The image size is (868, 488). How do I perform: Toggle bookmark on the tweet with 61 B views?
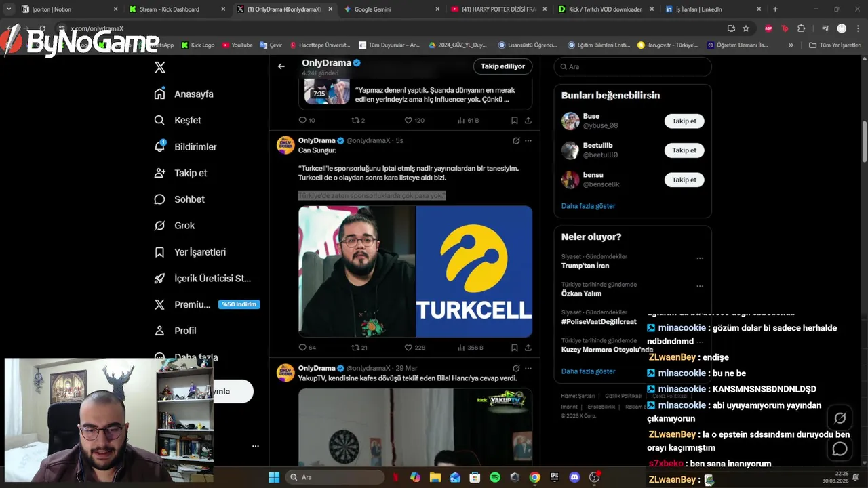click(514, 120)
